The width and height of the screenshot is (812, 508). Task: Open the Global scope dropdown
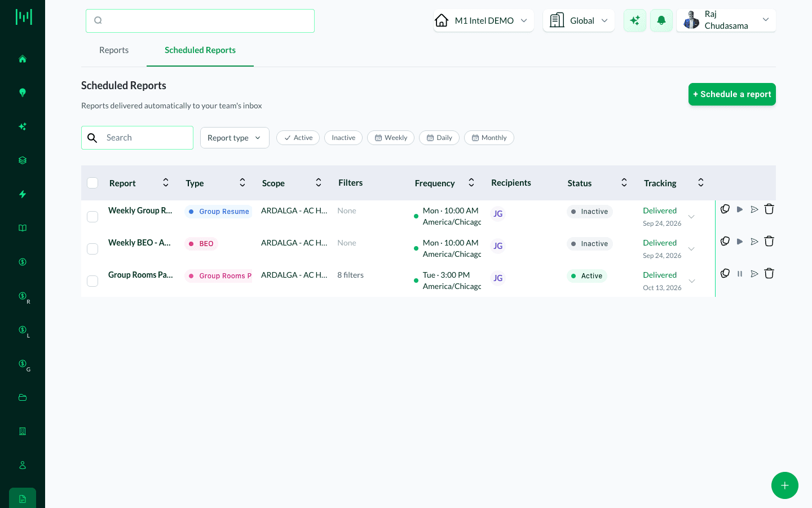point(579,20)
